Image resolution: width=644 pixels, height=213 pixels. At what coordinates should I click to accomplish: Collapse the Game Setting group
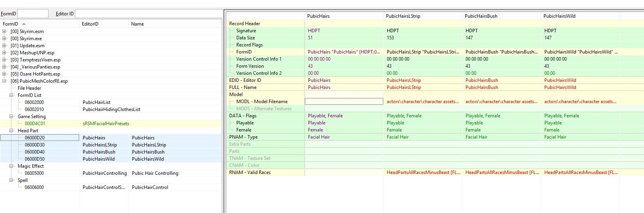(x=11, y=117)
